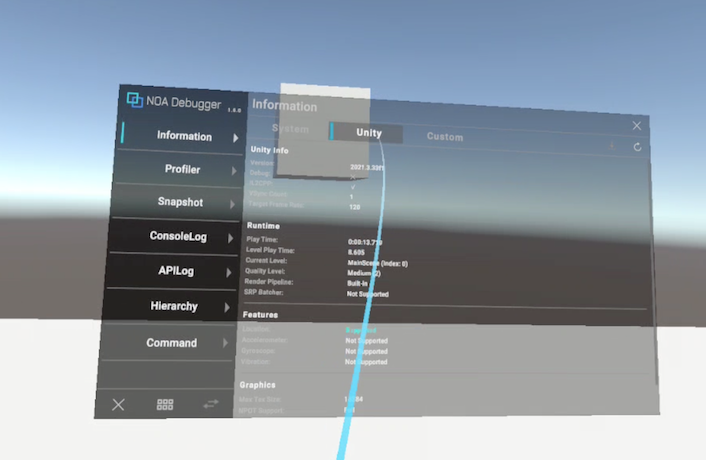Close the debugger with bottom-left X icon
706x460 pixels.
click(118, 405)
